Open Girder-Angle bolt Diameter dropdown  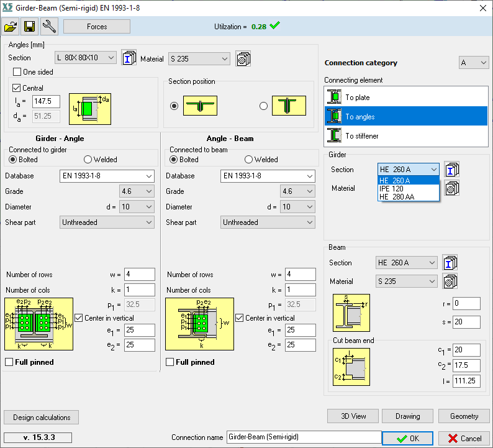click(137, 207)
